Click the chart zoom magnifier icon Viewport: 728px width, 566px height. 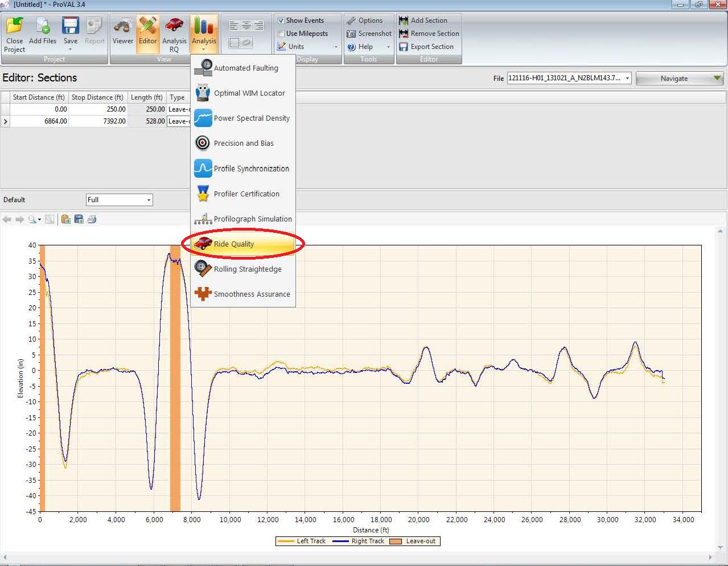[32, 219]
